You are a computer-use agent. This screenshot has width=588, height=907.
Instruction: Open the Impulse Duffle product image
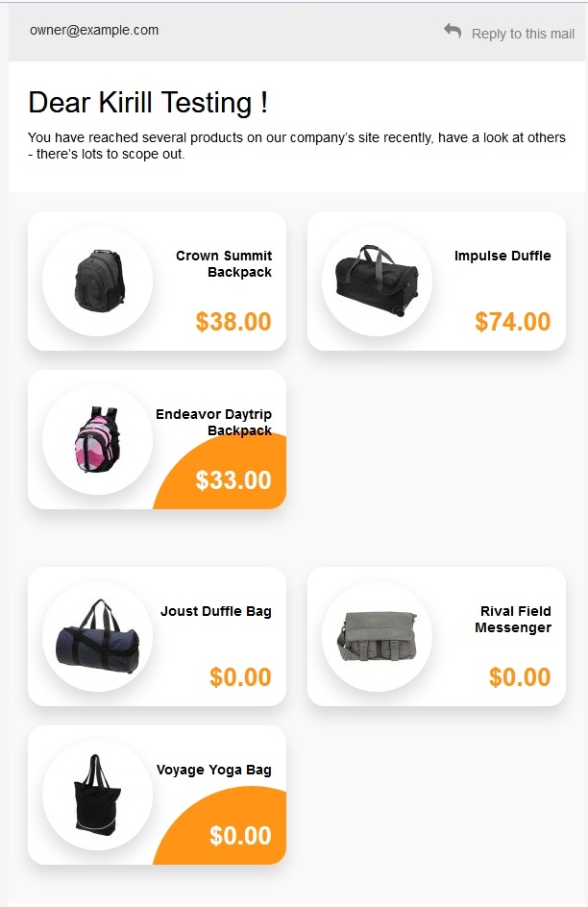pos(377,282)
